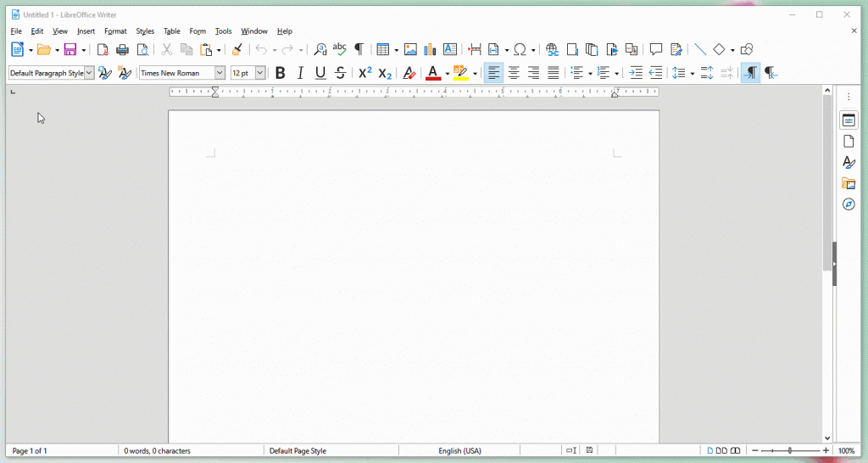Screen dimensions: 868x463
Task: Insert a hyperlink
Action: 552,50
